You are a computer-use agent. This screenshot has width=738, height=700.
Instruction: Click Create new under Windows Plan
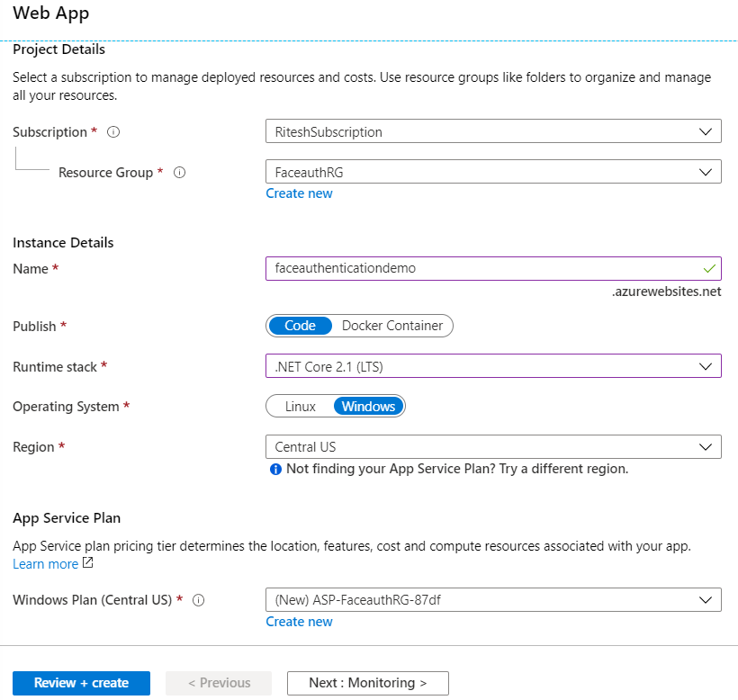click(299, 622)
